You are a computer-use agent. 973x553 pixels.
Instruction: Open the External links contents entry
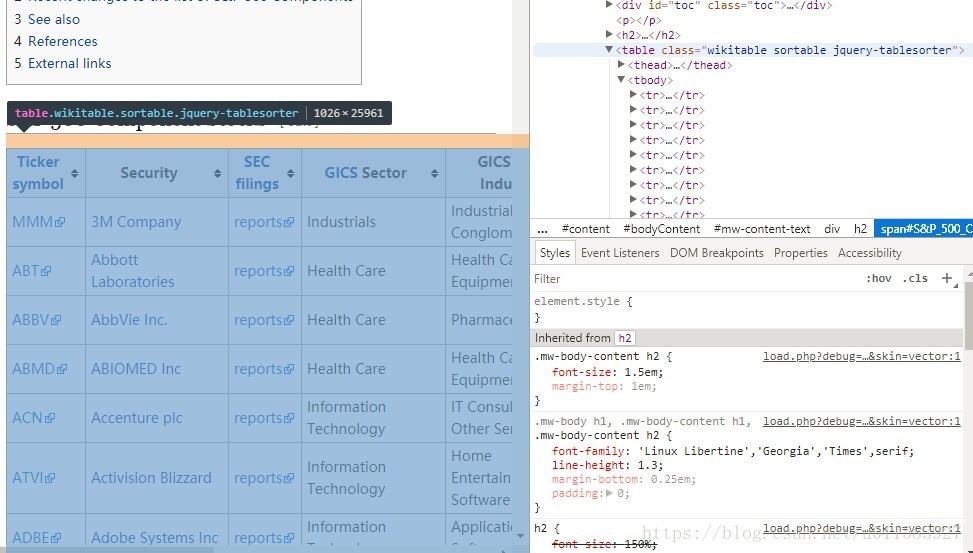(x=70, y=63)
